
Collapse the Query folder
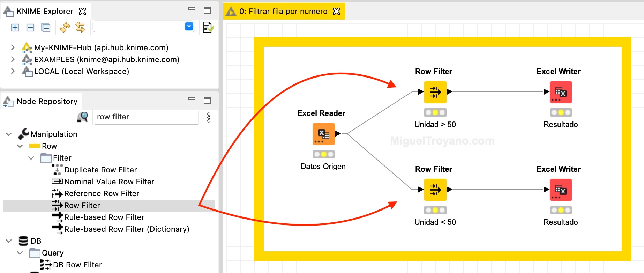20,253
